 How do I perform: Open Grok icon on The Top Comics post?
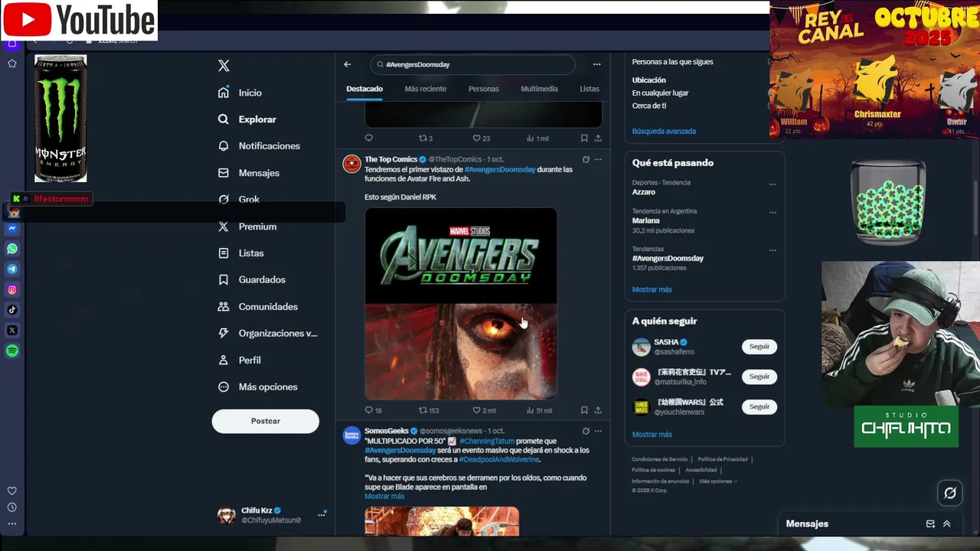tap(586, 159)
